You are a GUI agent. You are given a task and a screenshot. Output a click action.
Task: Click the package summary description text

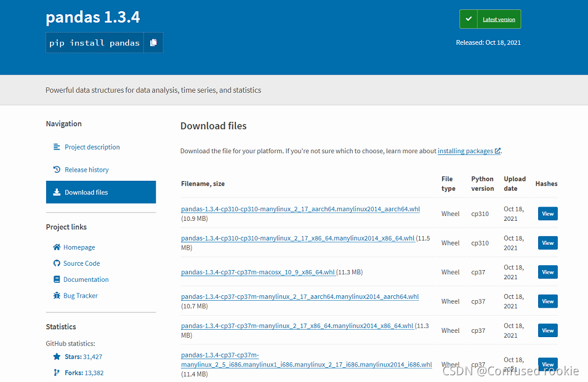(153, 90)
